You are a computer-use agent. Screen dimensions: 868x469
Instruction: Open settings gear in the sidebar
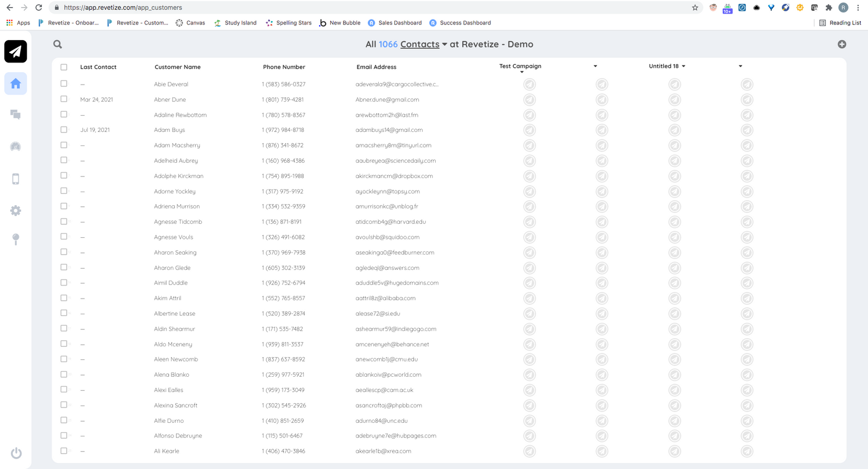click(x=16, y=211)
